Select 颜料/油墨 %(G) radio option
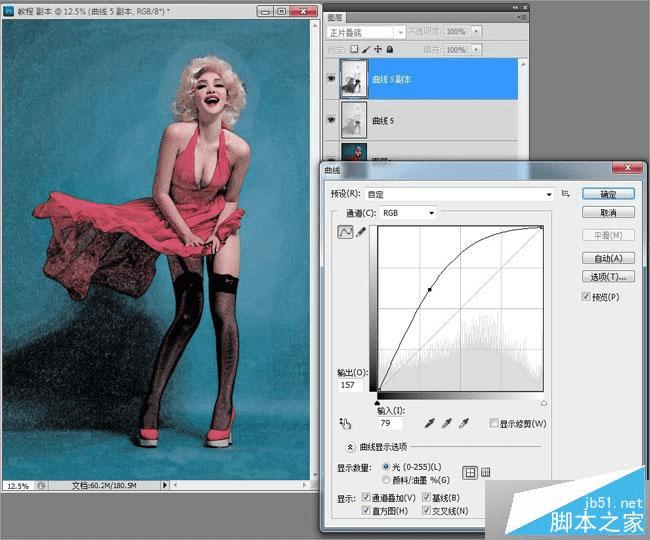Viewport: 650px width, 540px height. pyautogui.click(x=386, y=480)
